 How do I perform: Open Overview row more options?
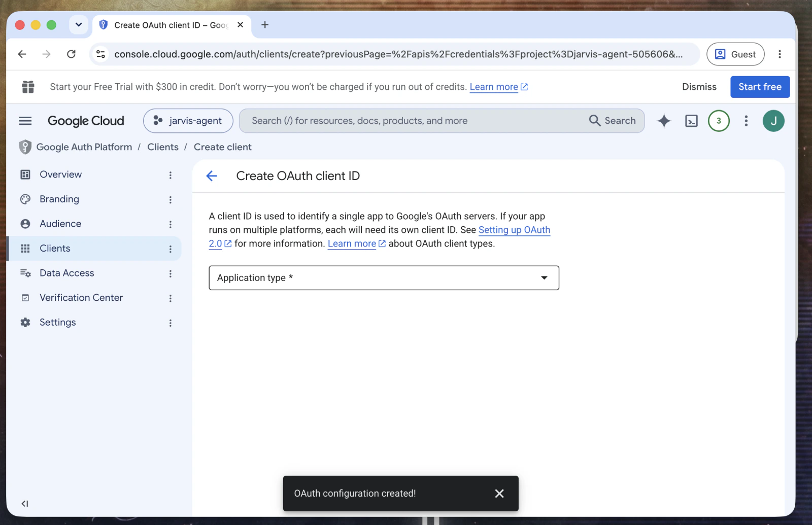click(x=171, y=175)
